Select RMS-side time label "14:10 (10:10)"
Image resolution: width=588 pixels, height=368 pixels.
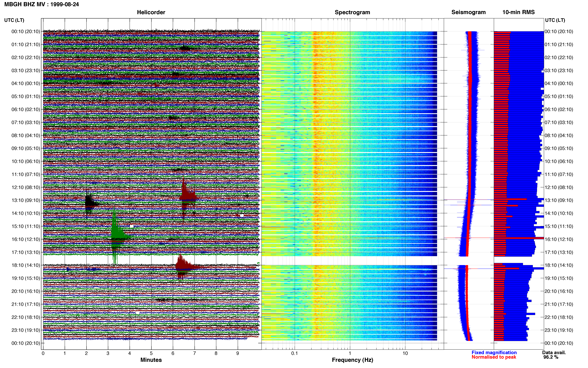tap(559, 213)
